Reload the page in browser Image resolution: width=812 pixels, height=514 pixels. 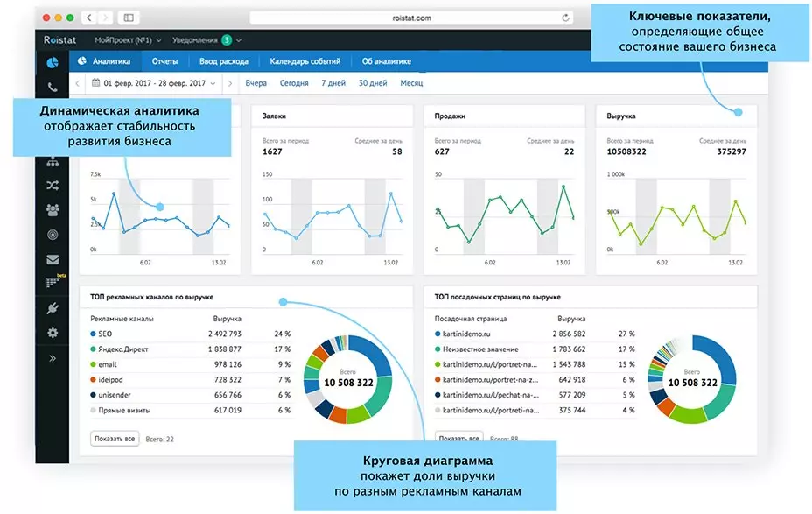tap(565, 18)
